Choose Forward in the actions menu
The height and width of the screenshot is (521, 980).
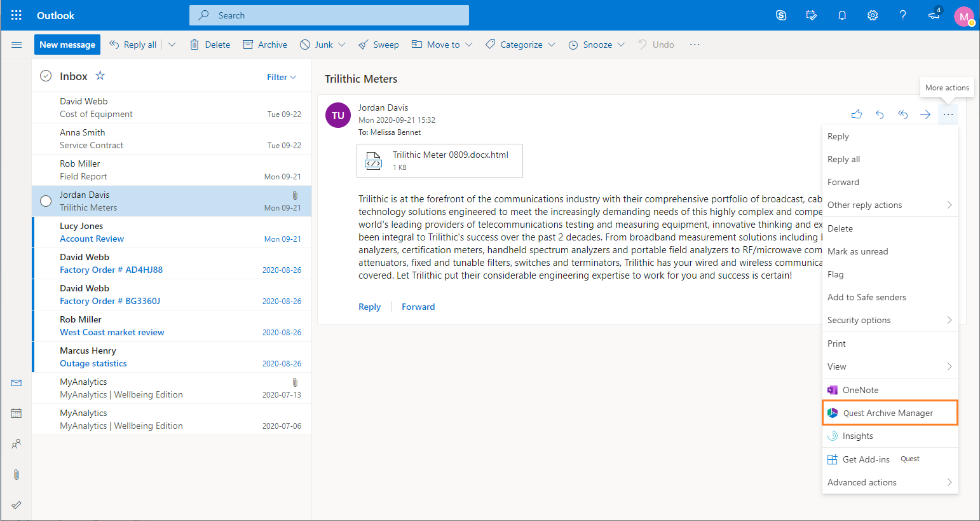[x=890, y=182]
